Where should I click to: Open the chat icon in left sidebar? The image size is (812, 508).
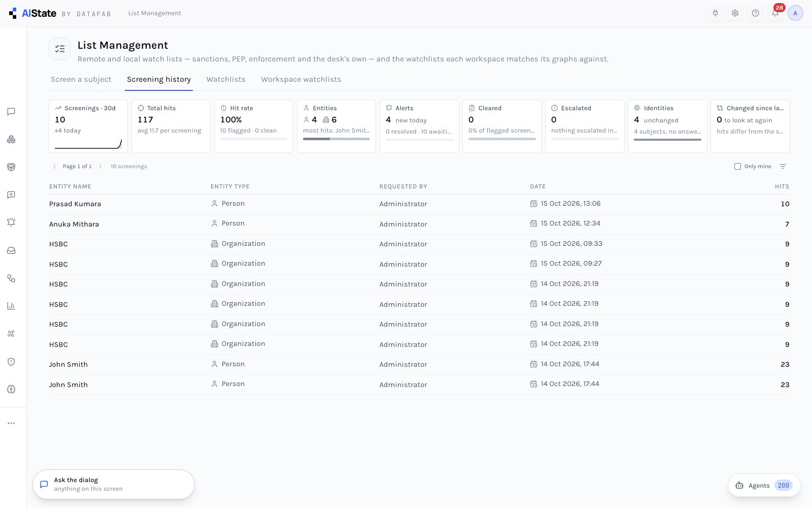coord(11,112)
